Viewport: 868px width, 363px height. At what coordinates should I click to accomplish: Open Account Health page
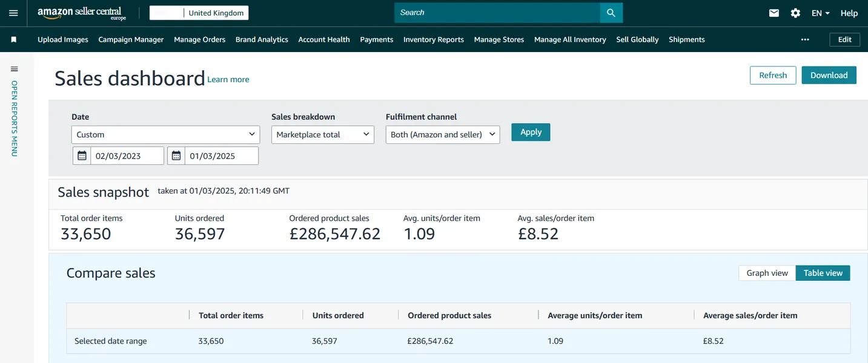[x=324, y=39]
